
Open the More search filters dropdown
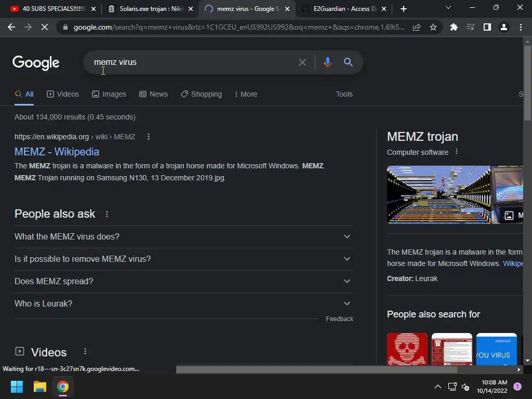coord(246,94)
